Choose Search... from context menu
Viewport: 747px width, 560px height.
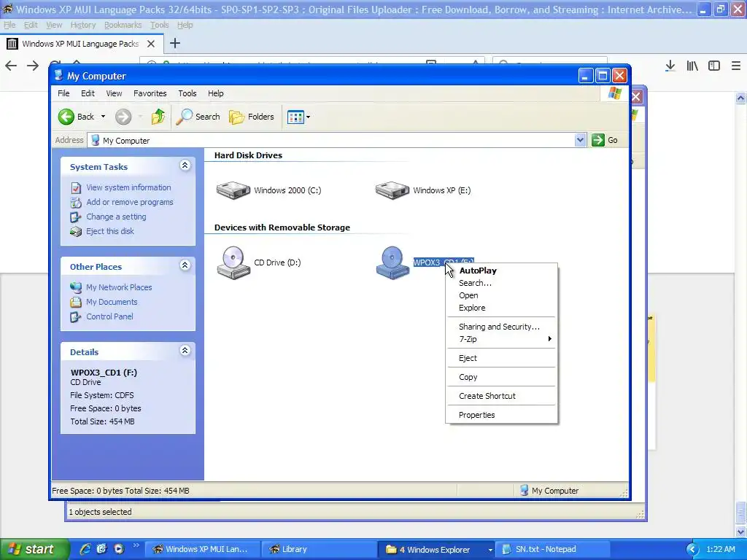coord(501,283)
